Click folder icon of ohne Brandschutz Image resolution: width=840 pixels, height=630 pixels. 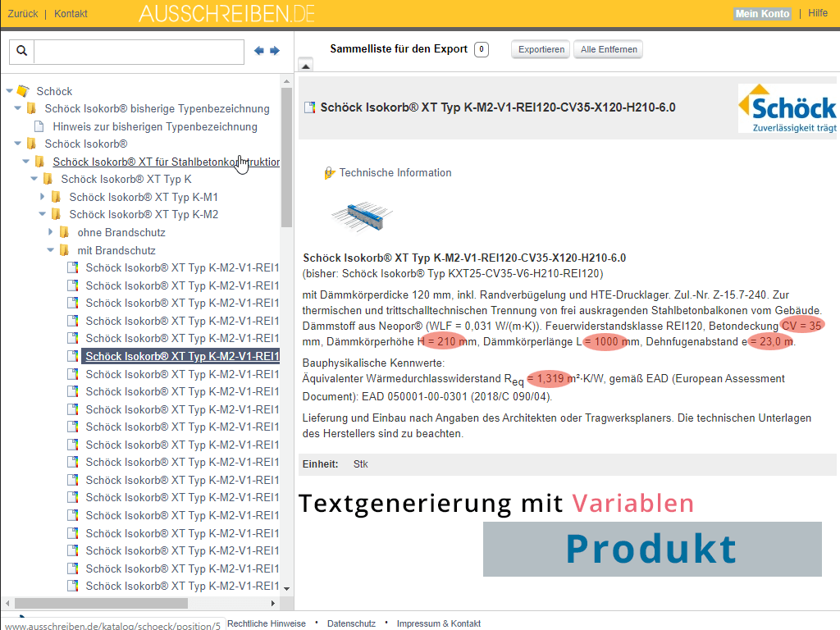64,232
